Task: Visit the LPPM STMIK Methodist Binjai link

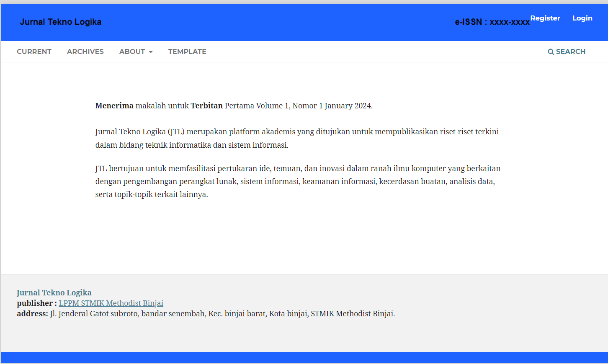Action: click(111, 303)
